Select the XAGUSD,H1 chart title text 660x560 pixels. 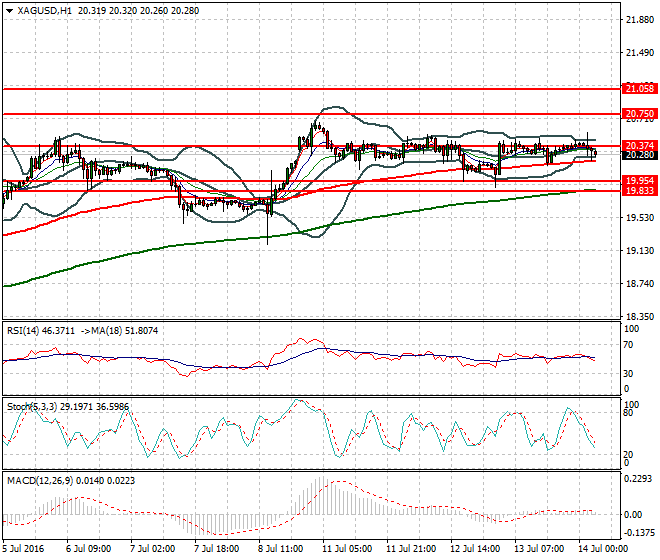point(45,11)
